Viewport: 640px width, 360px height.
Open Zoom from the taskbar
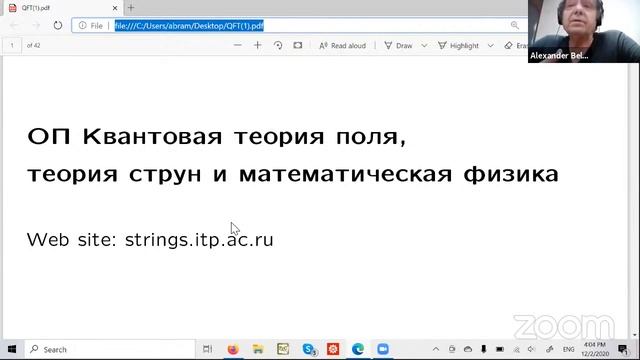[383, 349]
